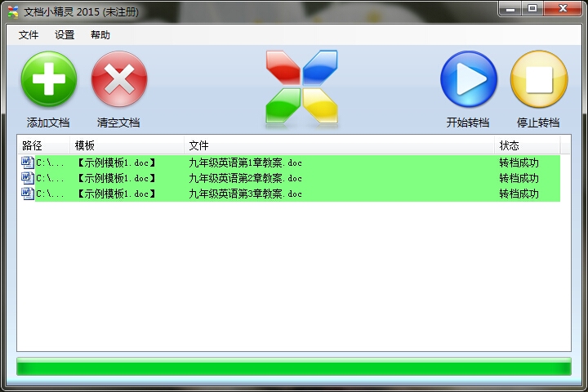Click the template cell of the 第3章教案 row
This screenshot has height=392, width=588.
coord(116,194)
